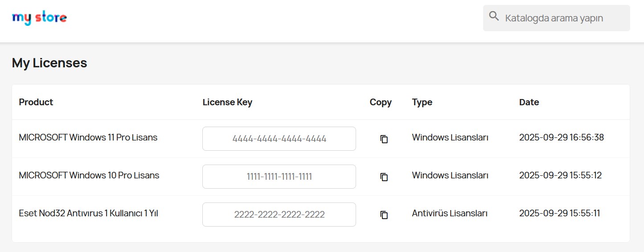
Task: Click Eset Nod32 Antivirus product name
Action: tap(88, 213)
